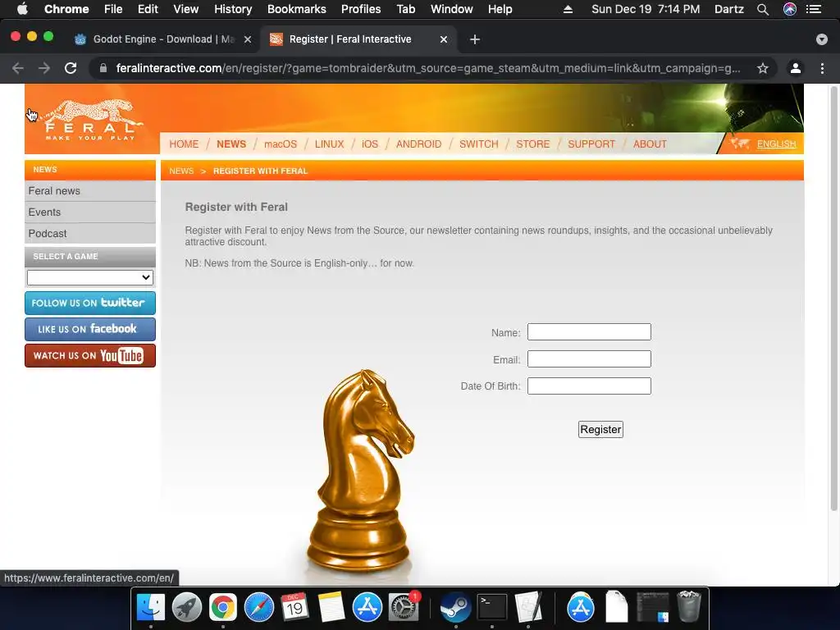Click the Chrome icon in the dock
Screen dimensions: 840x630
coord(223,607)
